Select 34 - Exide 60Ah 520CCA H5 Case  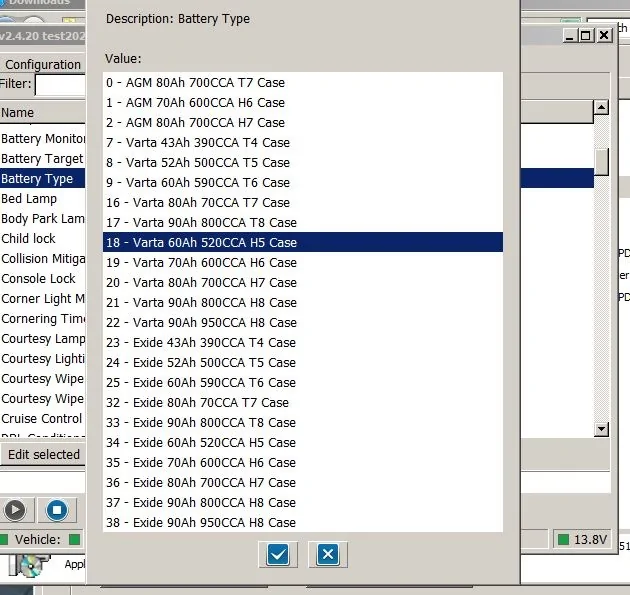tap(303, 442)
